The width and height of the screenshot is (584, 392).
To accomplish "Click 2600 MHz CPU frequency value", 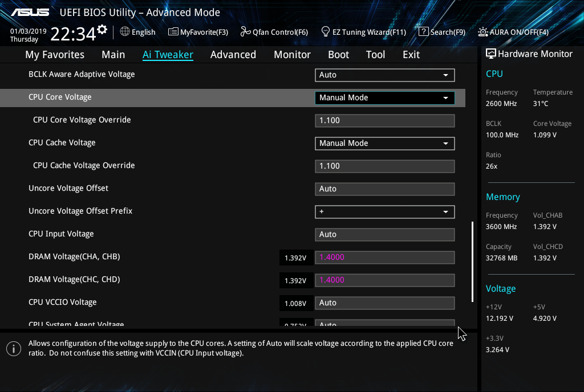I will (x=501, y=104).
